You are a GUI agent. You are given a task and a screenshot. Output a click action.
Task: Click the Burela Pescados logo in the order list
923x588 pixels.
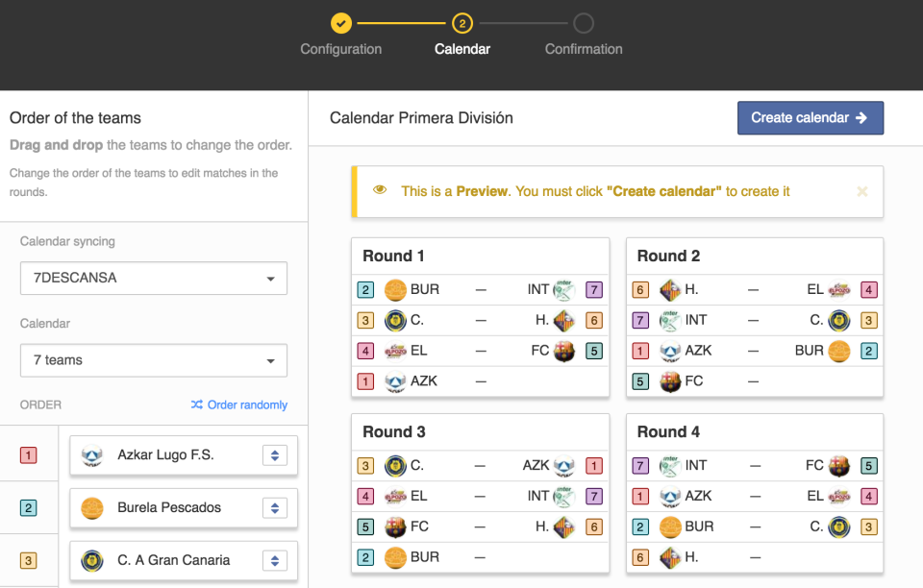click(92, 507)
